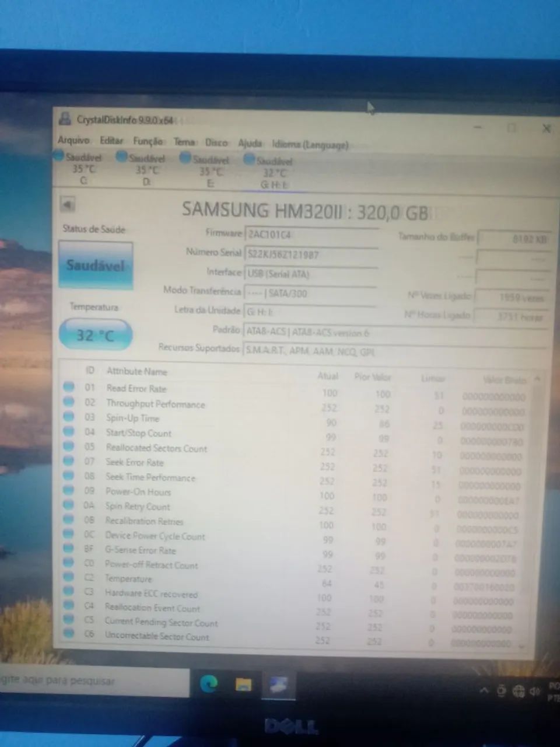
Task: Click the previous disk arrow button
Action: [68, 205]
